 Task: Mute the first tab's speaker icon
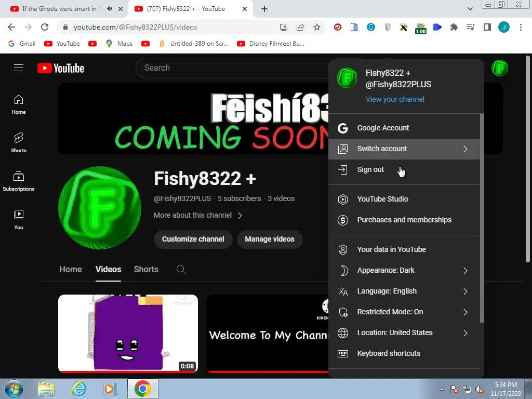point(109,9)
